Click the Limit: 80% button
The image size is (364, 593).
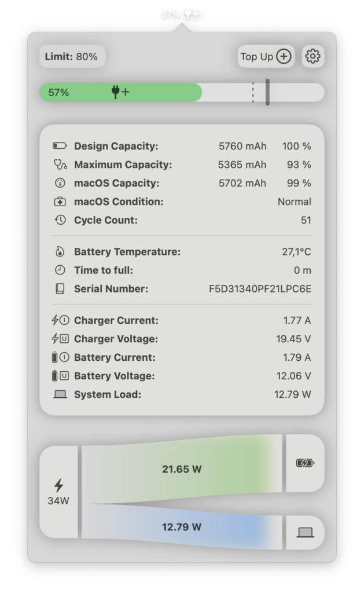tap(72, 57)
